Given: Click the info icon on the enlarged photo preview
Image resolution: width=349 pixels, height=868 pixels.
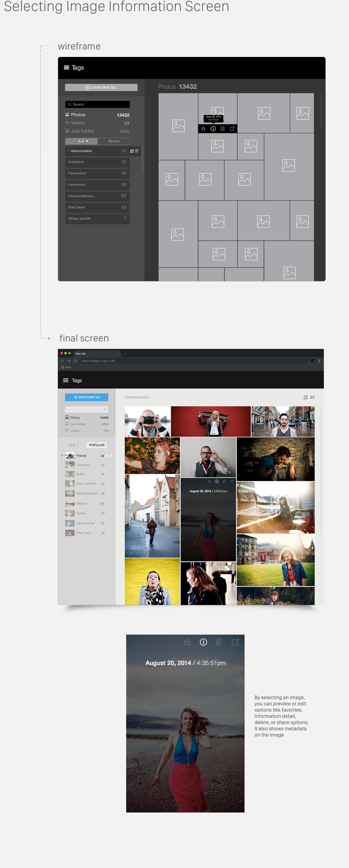Looking at the screenshot, I should point(203,642).
